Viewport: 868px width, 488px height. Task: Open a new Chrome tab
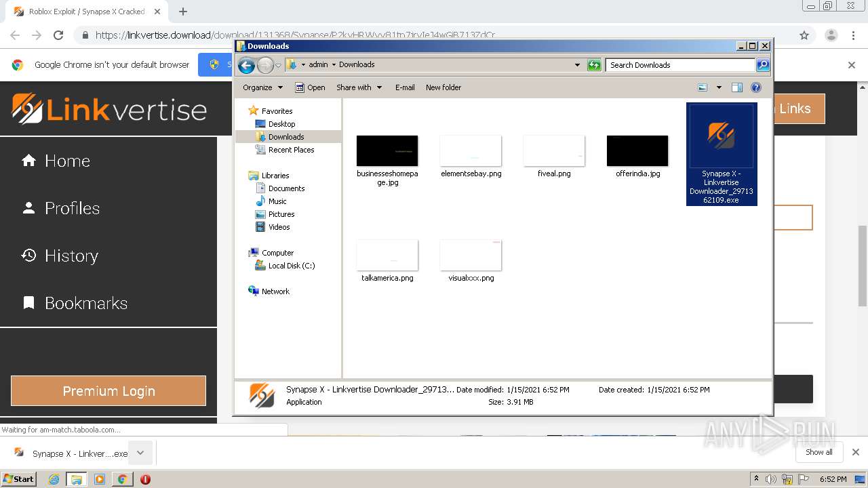pyautogui.click(x=183, y=12)
